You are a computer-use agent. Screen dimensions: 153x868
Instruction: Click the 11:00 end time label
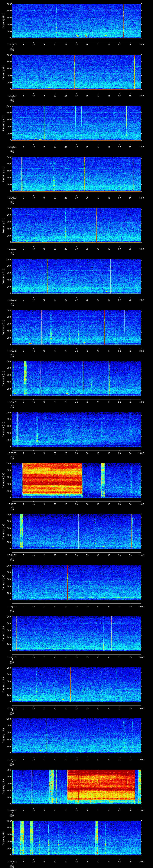tap(141, 504)
